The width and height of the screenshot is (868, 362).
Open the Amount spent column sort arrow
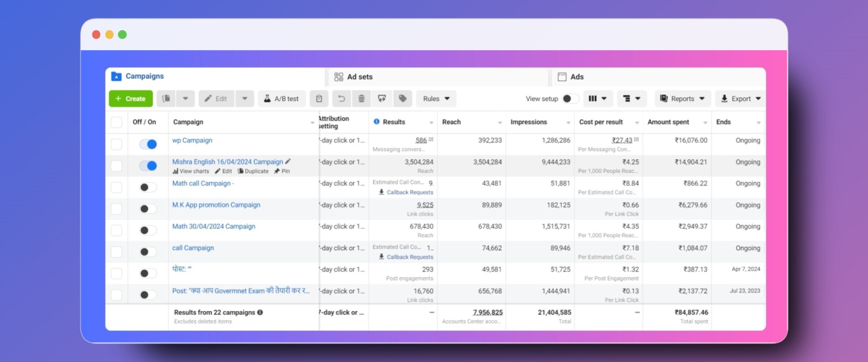(705, 123)
